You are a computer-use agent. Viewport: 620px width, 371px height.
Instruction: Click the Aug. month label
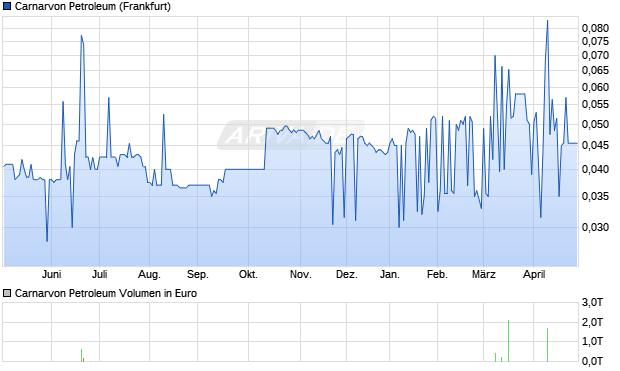(x=149, y=274)
